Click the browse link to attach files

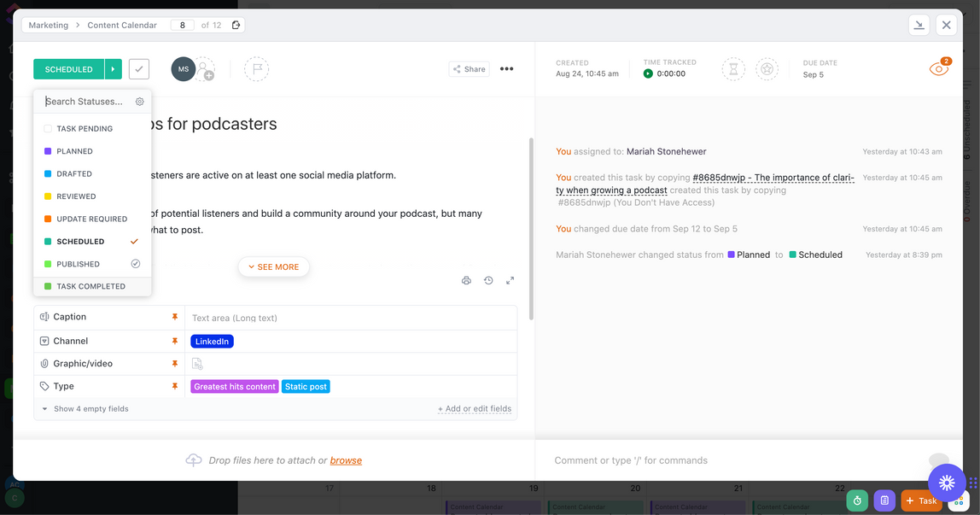[346, 460]
